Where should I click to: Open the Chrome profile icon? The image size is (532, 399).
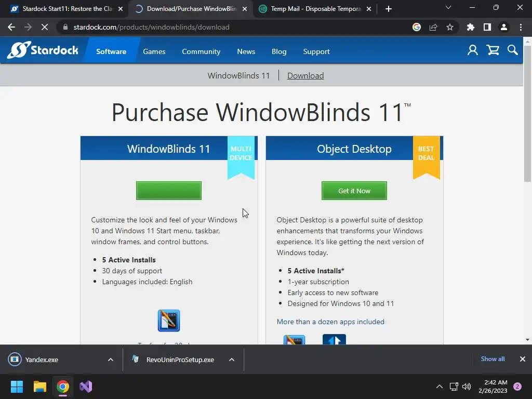[504, 27]
